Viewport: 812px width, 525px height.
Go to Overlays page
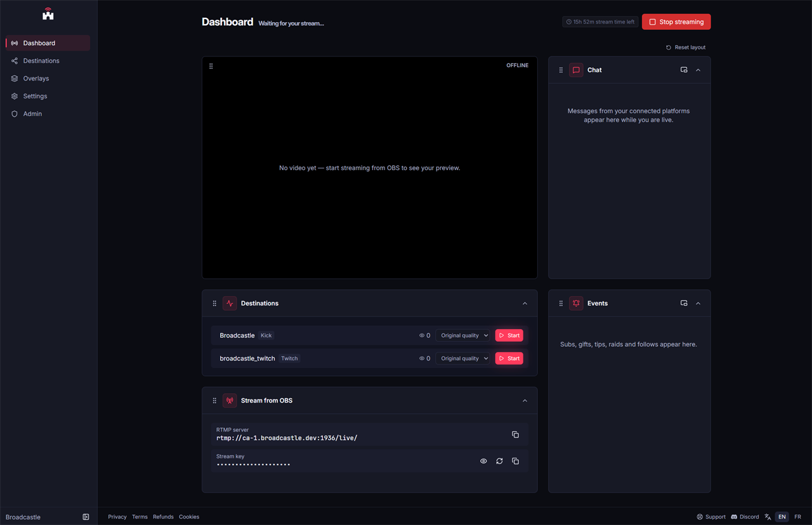[48, 79]
